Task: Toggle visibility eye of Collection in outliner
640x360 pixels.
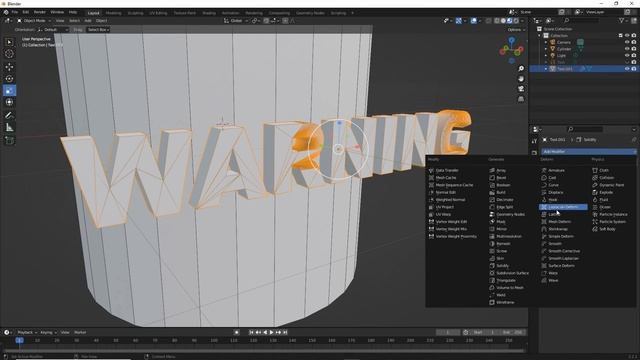Action: point(627,36)
